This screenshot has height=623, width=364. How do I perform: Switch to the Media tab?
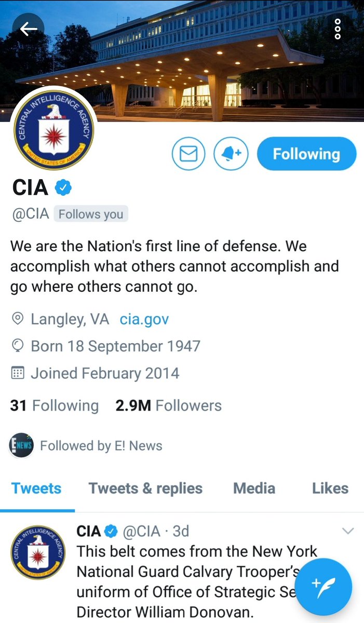coord(254,489)
